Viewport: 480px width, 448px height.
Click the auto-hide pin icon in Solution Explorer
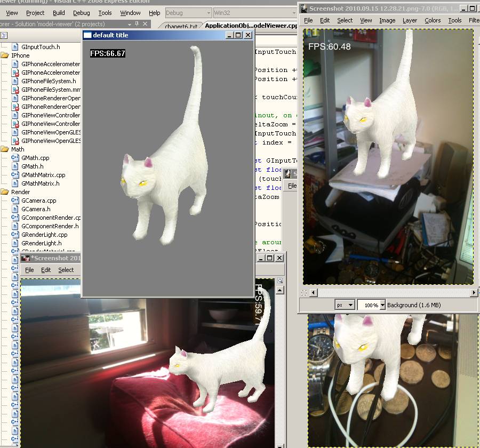(x=137, y=24)
